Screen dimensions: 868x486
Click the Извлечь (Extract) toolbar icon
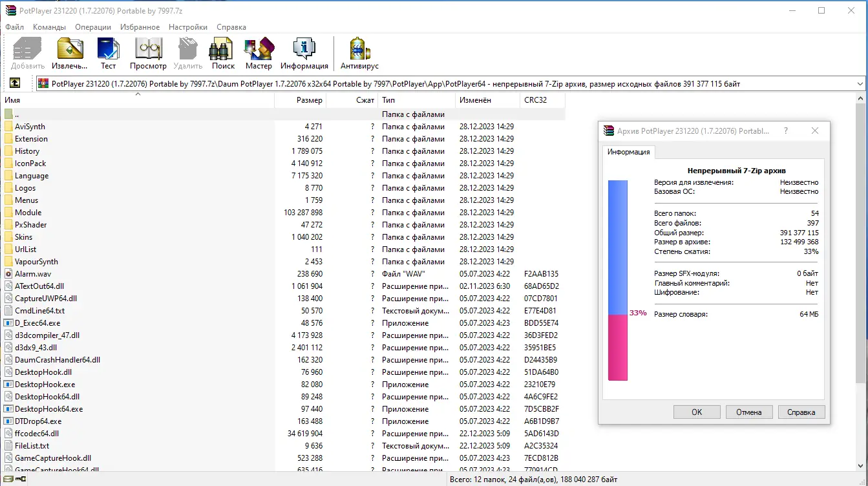click(x=70, y=49)
